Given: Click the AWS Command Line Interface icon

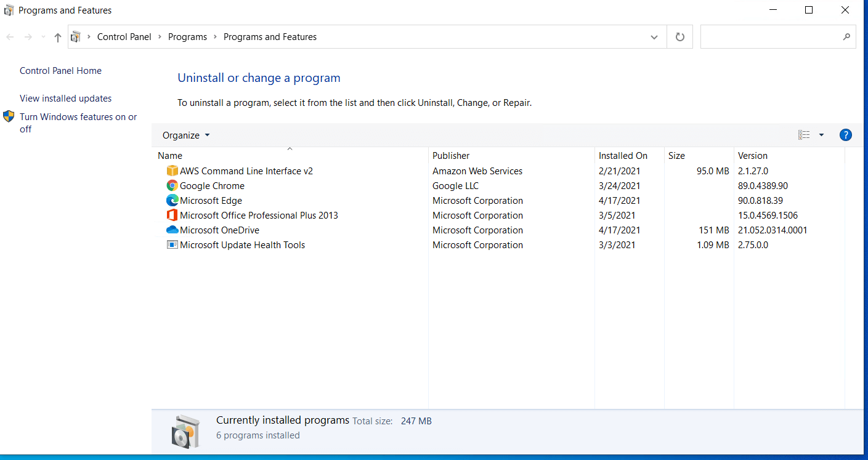Looking at the screenshot, I should point(172,171).
